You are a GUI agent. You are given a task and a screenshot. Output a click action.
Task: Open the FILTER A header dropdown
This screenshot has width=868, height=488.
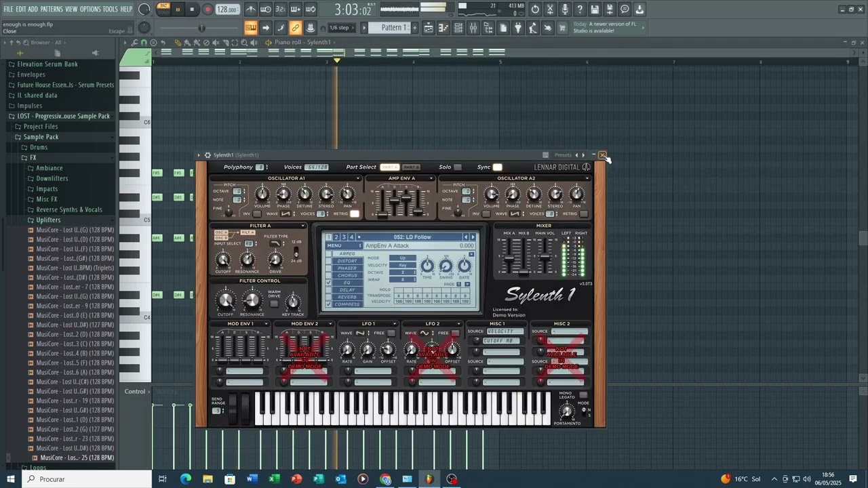303,226
